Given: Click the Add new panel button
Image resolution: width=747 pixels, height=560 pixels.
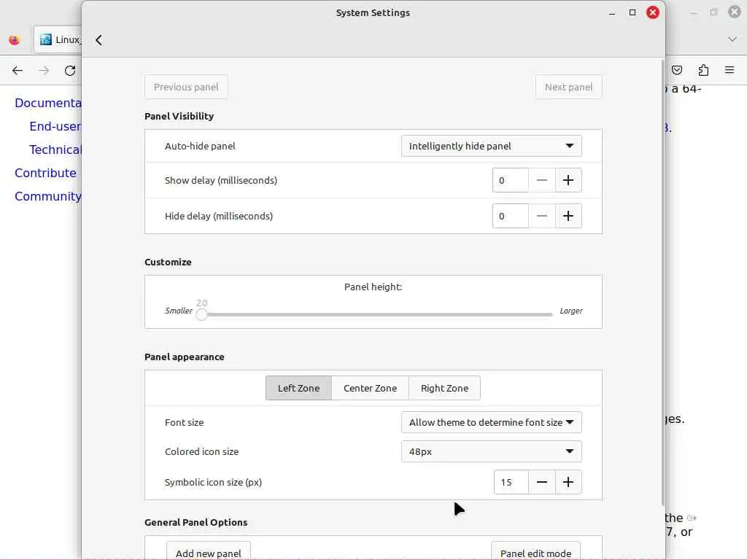Looking at the screenshot, I should 209,552.
